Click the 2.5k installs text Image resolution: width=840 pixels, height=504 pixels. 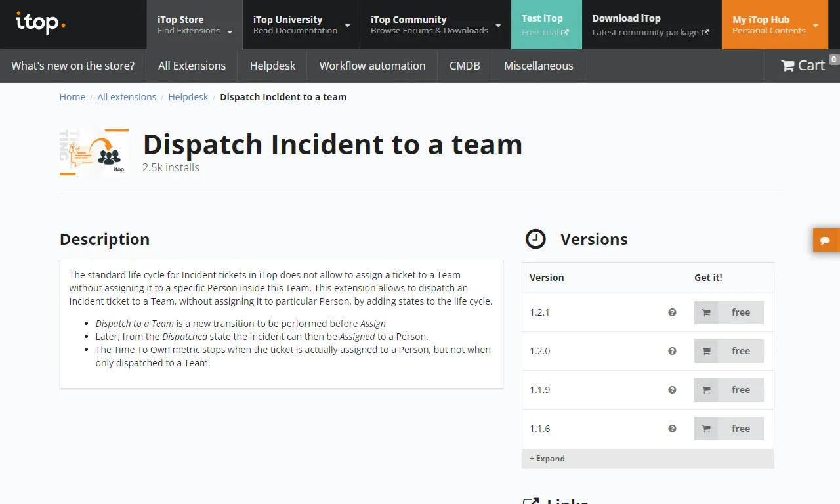(x=171, y=167)
